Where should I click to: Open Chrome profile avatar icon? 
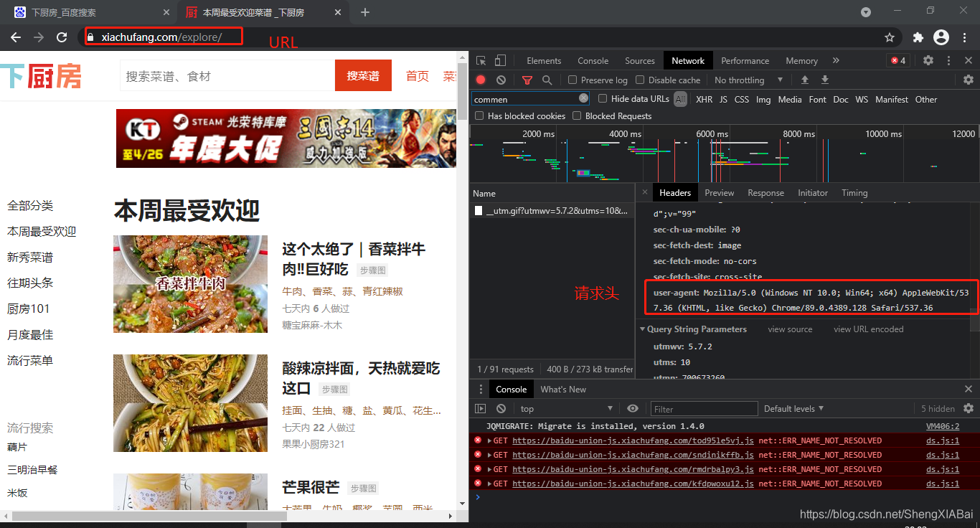[941, 37]
